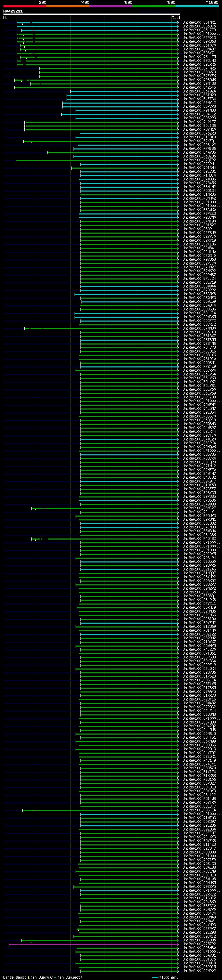Screen dimensions: 222x980
Task: Click the orange ~40% identity legend segment
Action: tap(68, 6)
